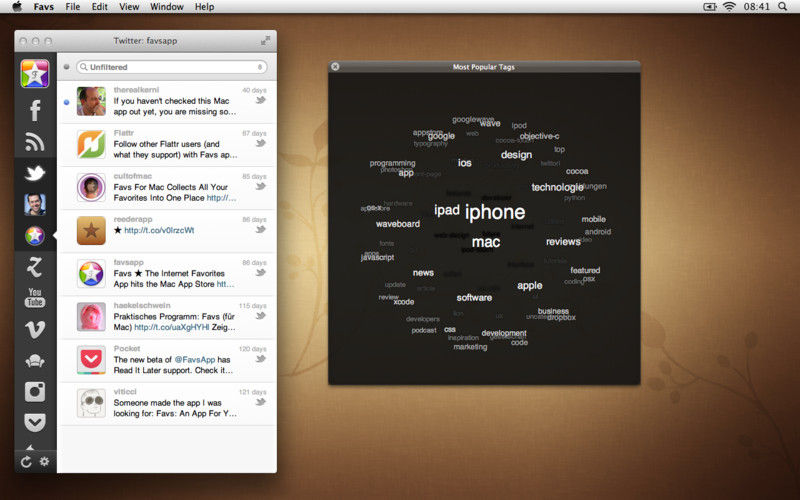Select the 'ipad' tag in tag cloud
This screenshot has width=800, height=500.
pos(447,210)
